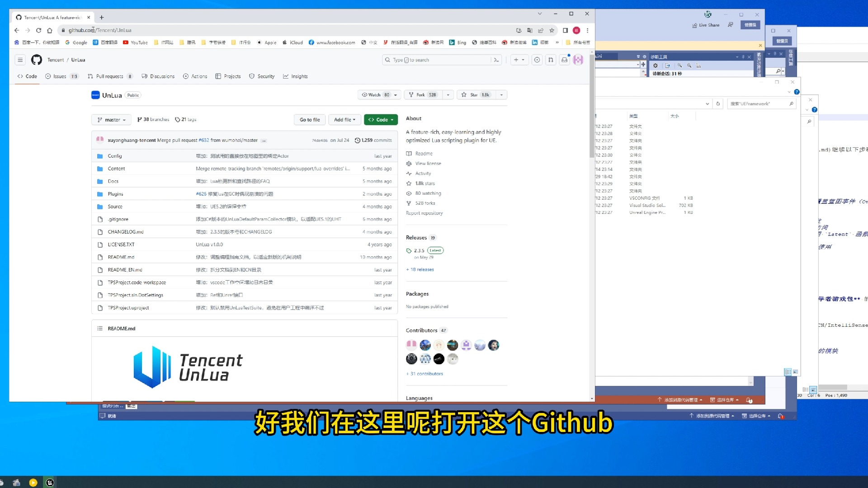Image resolution: width=868 pixels, height=488 pixels.
Task: Fork the UnLua repository
Action: 423,95
